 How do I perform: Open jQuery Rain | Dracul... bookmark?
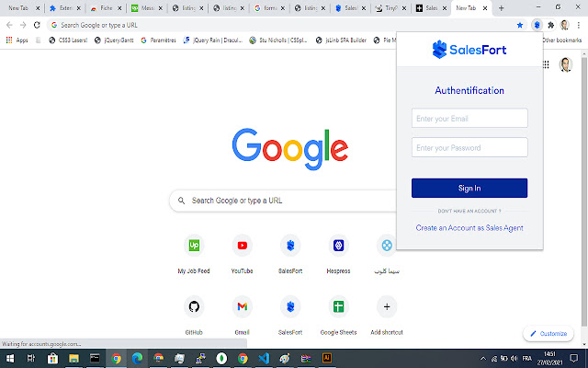point(213,40)
